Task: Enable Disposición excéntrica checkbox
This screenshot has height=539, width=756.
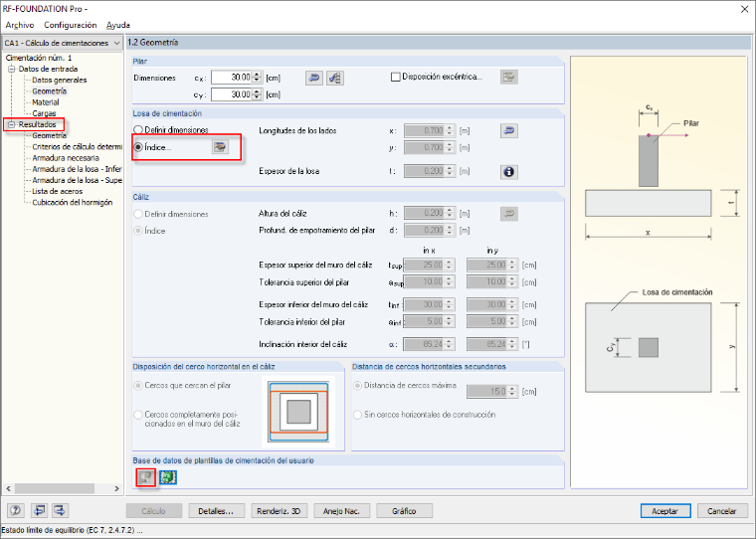Action: click(395, 77)
